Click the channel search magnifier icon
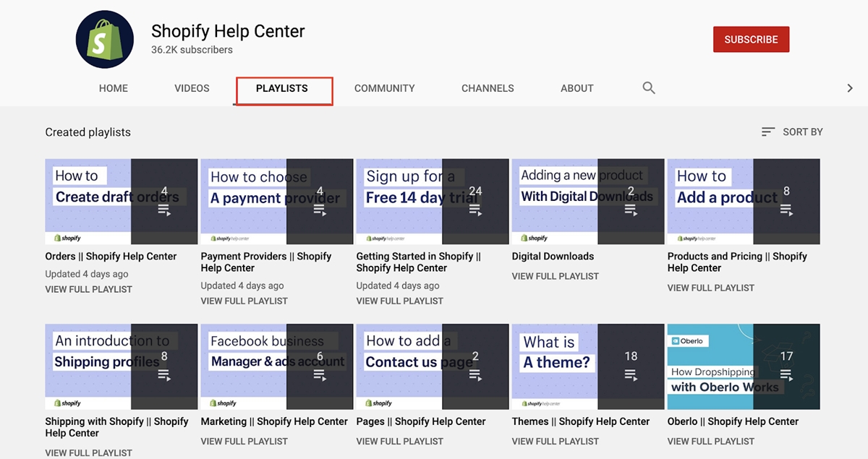 (649, 88)
